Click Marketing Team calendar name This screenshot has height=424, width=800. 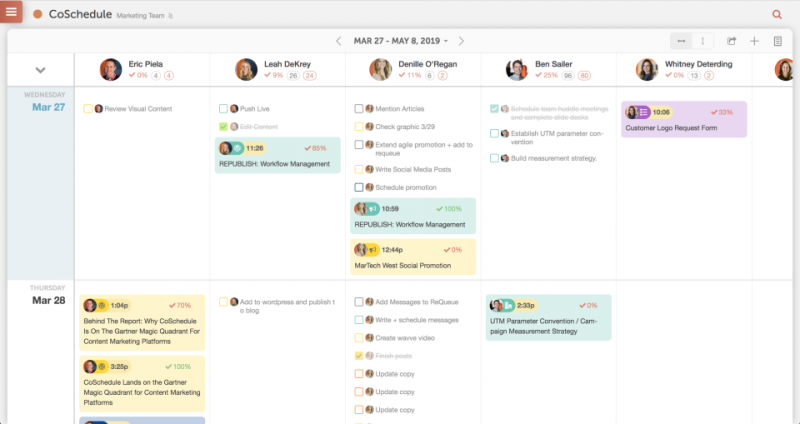click(140, 16)
